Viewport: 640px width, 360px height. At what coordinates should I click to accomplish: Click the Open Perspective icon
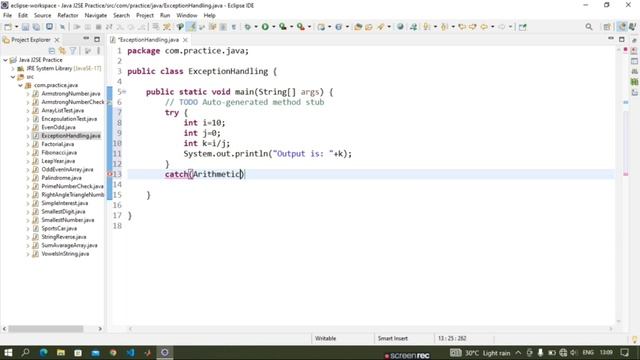(x=607, y=27)
